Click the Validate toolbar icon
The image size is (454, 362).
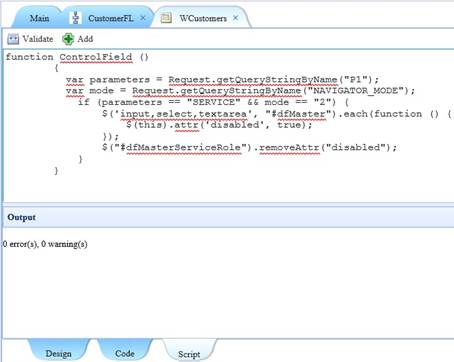(x=13, y=39)
